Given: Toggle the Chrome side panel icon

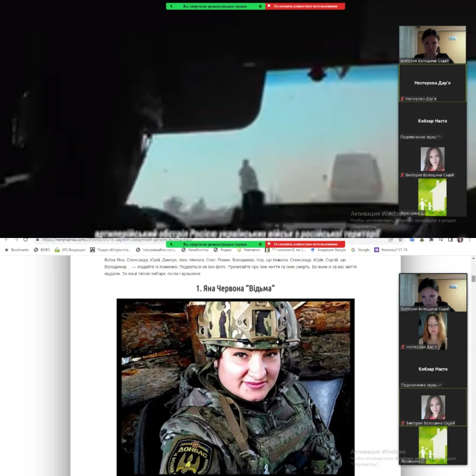Looking at the screenshot, I should pyautogui.click(x=450, y=240).
